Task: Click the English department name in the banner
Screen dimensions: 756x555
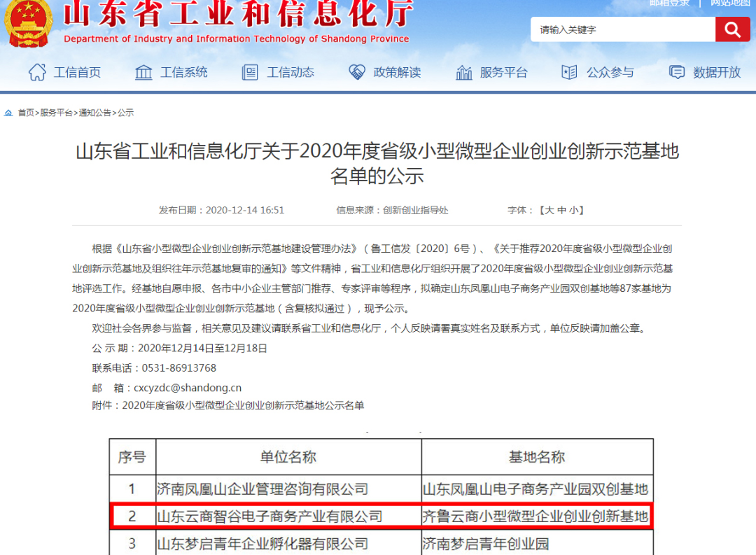Action: tap(237, 39)
